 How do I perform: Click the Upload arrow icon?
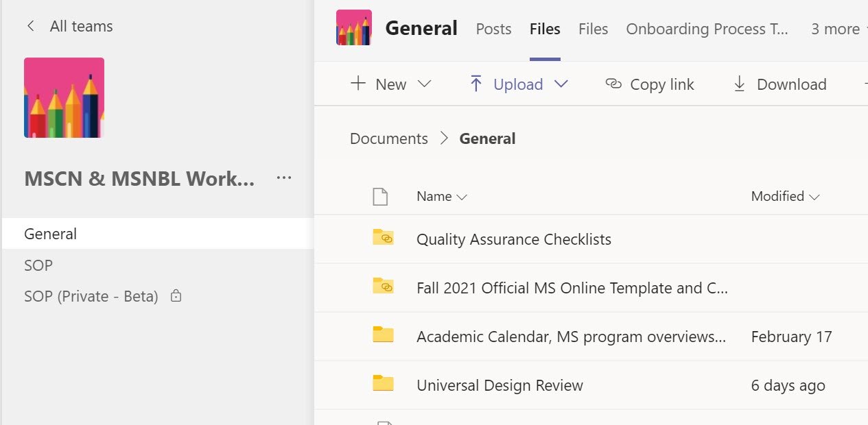(x=476, y=84)
